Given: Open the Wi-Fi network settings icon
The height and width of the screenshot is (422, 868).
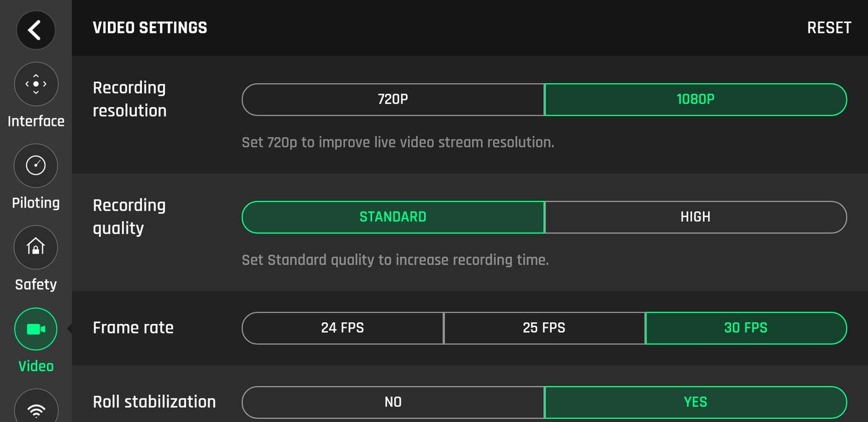Looking at the screenshot, I should tap(36, 408).
